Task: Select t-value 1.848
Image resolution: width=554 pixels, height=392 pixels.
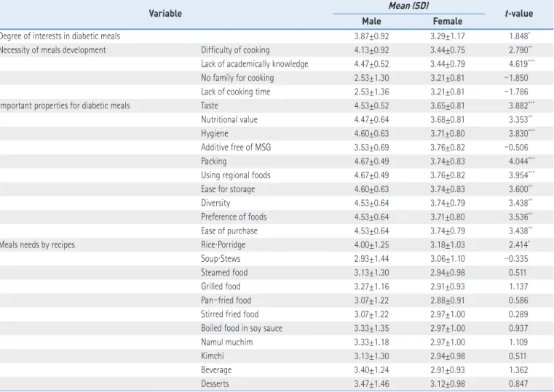Action: [519, 36]
